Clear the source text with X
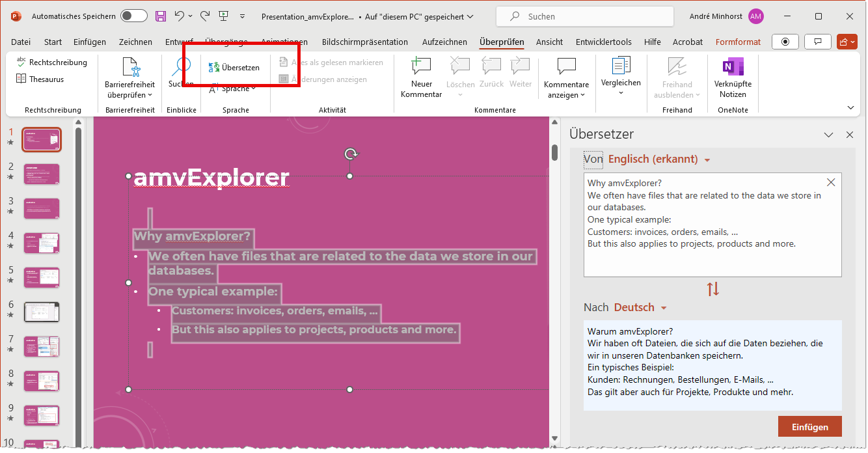868x453 pixels. point(830,183)
